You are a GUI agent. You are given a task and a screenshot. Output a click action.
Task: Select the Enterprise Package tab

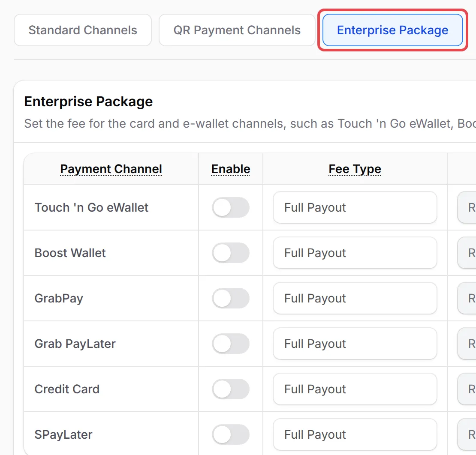392,30
